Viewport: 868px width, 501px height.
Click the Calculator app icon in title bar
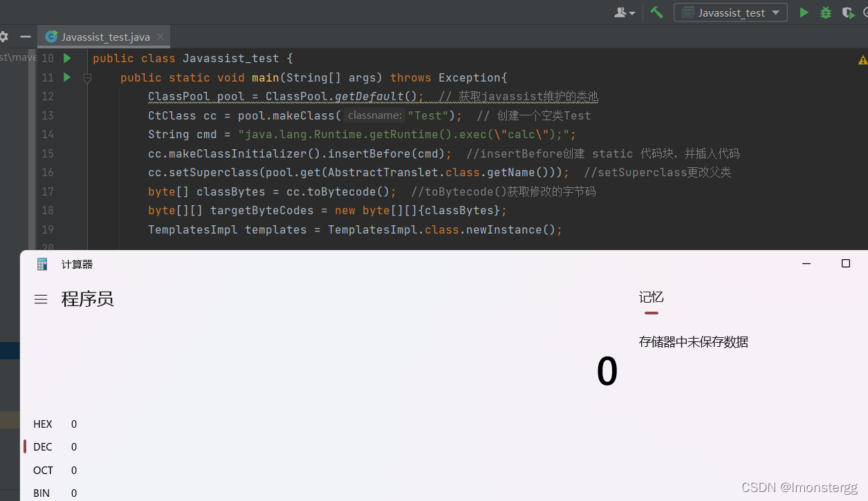pyautogui.click(x=42, y=264)
